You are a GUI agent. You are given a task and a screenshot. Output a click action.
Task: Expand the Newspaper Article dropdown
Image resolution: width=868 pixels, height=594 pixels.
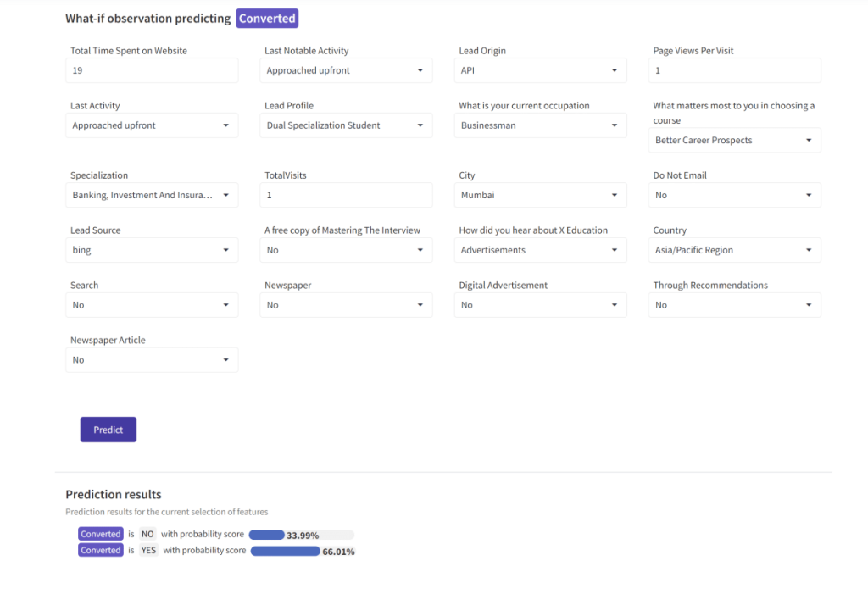pos(152,359)
